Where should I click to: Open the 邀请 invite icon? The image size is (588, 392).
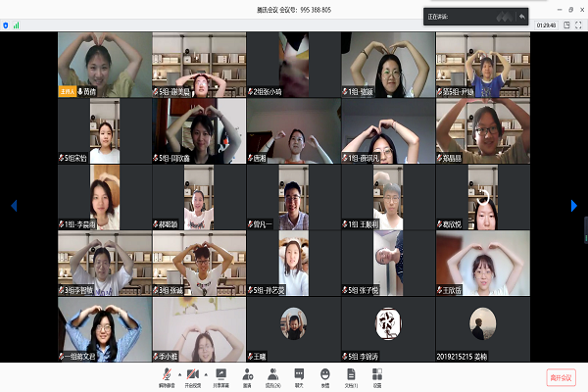click(247, 373)
